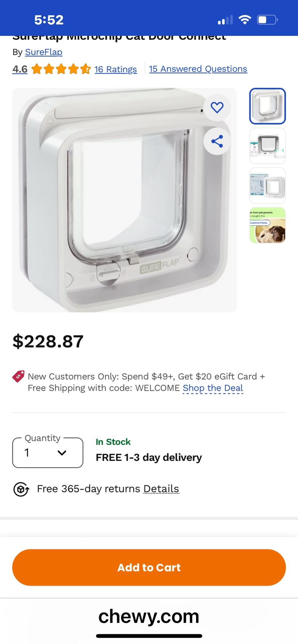Tap the free returns box icon
298x644 pixels.
pos(21,489)
